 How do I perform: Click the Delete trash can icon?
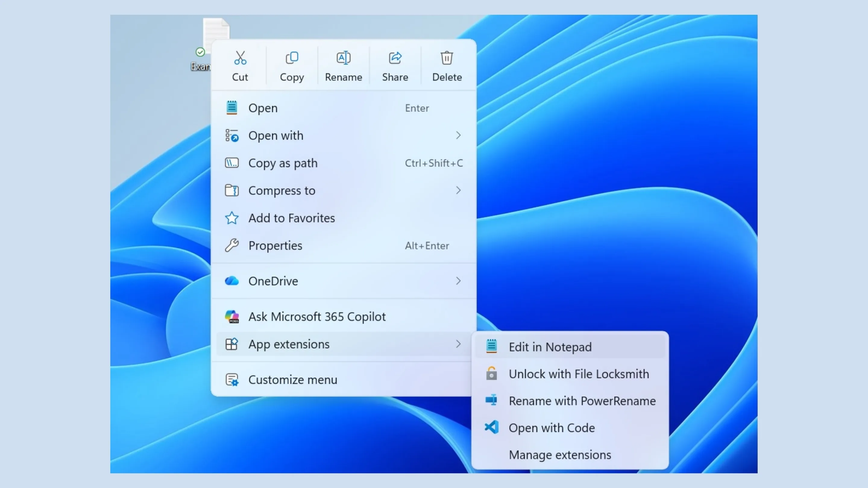[447, 58]
